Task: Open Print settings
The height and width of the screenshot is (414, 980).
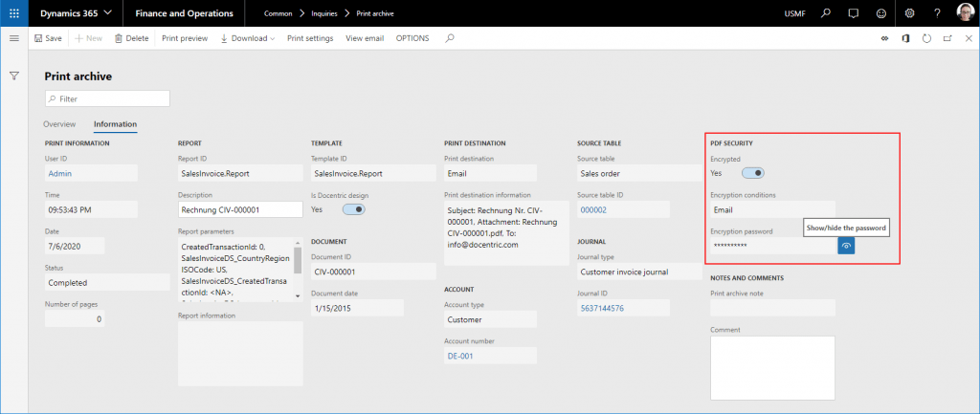Action: click(310, 38)
